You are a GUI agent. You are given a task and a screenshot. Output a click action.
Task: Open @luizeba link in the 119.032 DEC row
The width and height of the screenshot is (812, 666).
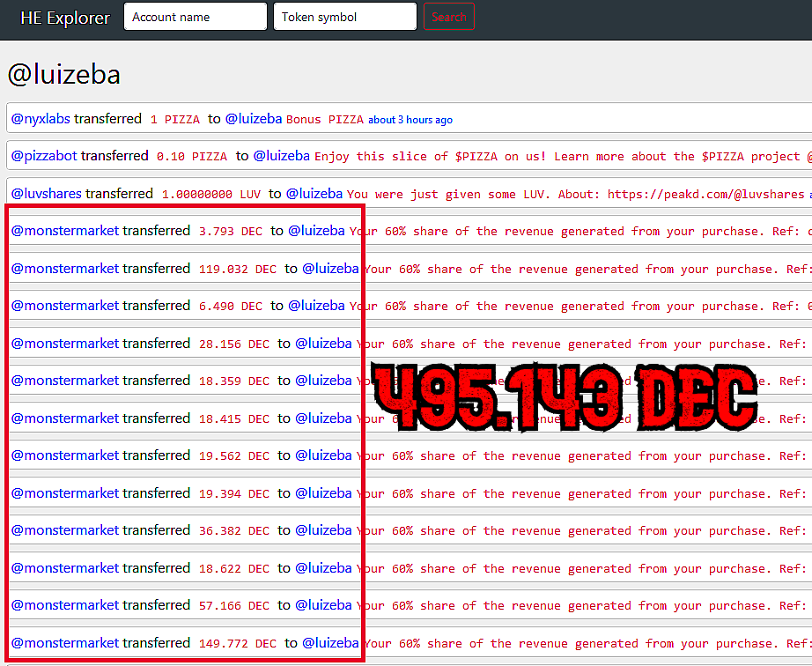coord(330,269)
